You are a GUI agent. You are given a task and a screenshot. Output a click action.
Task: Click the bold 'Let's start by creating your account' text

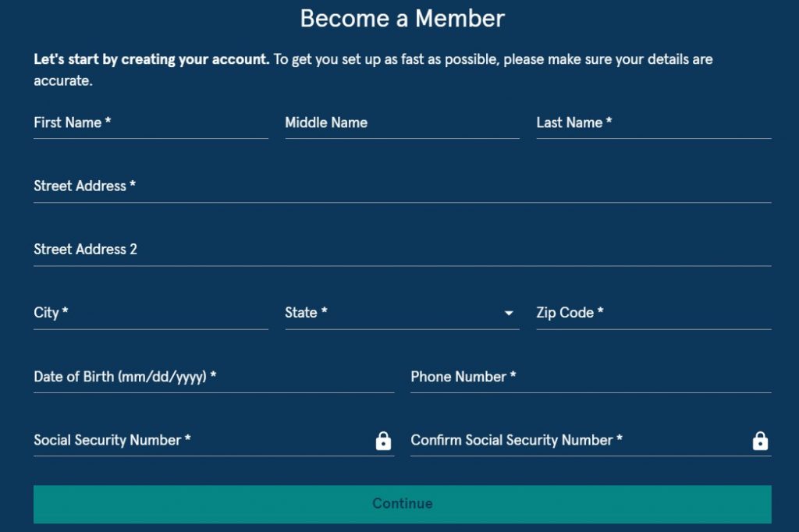[151, 59]
